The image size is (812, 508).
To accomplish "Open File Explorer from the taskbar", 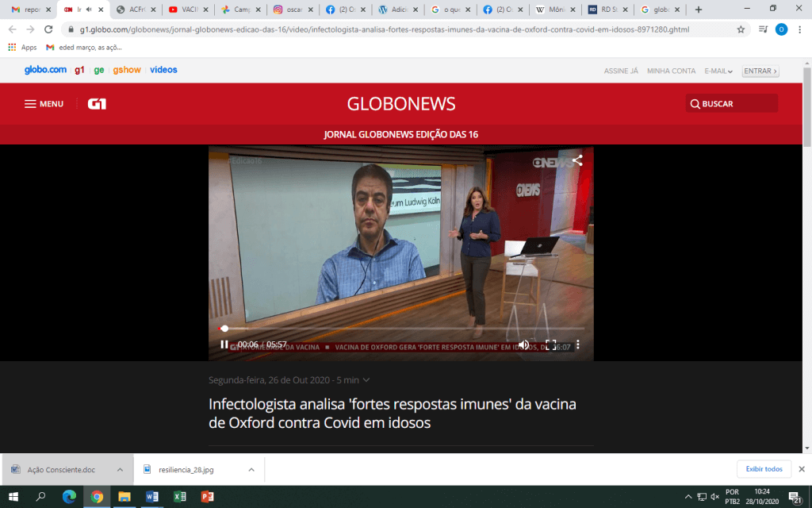I will point(124,497).
